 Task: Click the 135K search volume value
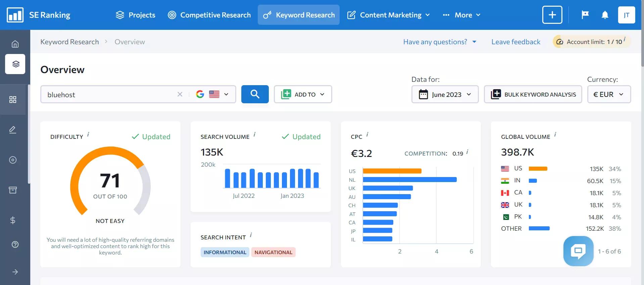(x=212, y=152)
